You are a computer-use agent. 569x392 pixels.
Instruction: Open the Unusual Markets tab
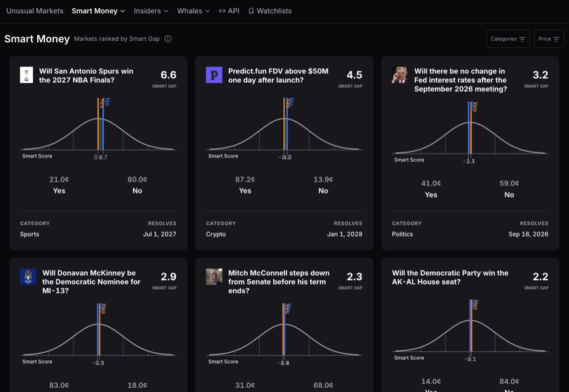(35, 11)
